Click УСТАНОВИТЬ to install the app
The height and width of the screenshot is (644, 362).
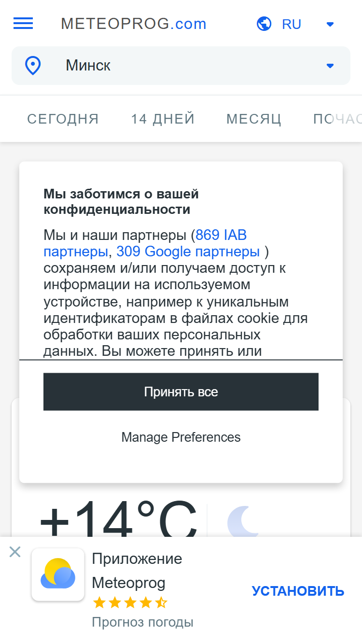point(298,591)
